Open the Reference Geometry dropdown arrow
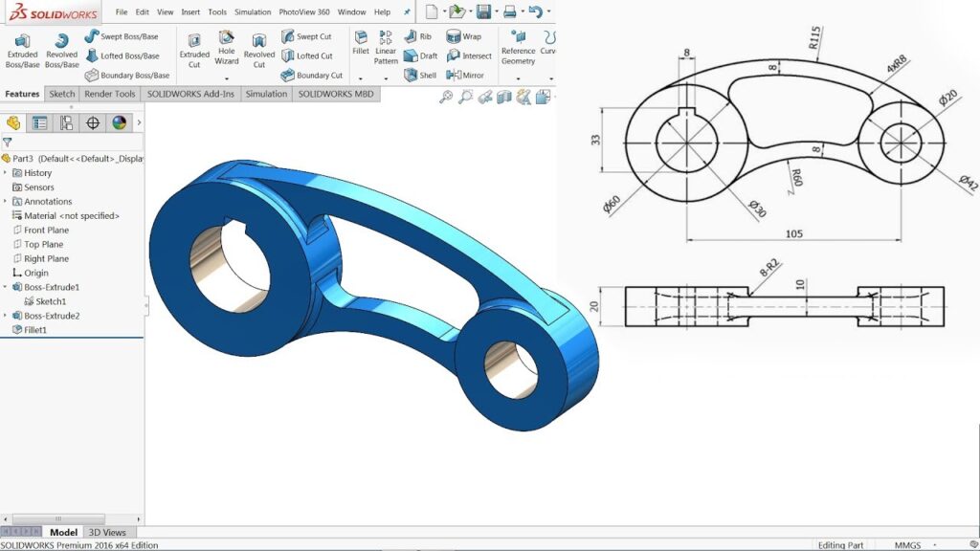The image size is (980, 551). point(518,78)
